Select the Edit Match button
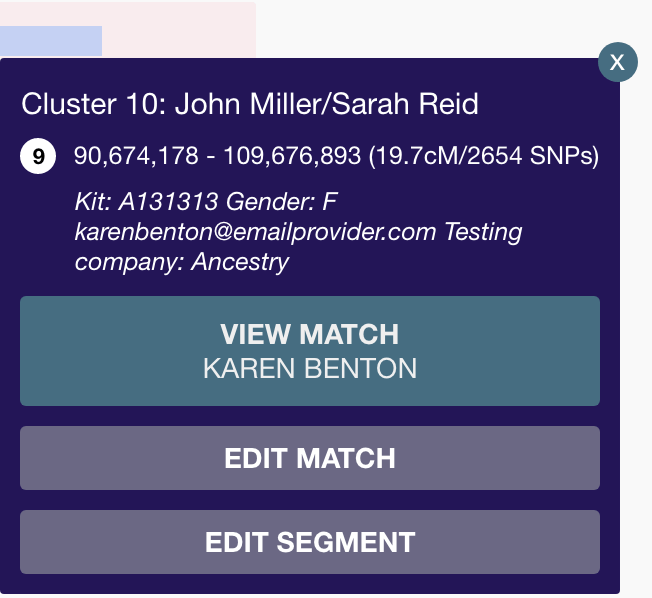Image resolution: width=652 pixels, height=598 pixels. point(310,458)
